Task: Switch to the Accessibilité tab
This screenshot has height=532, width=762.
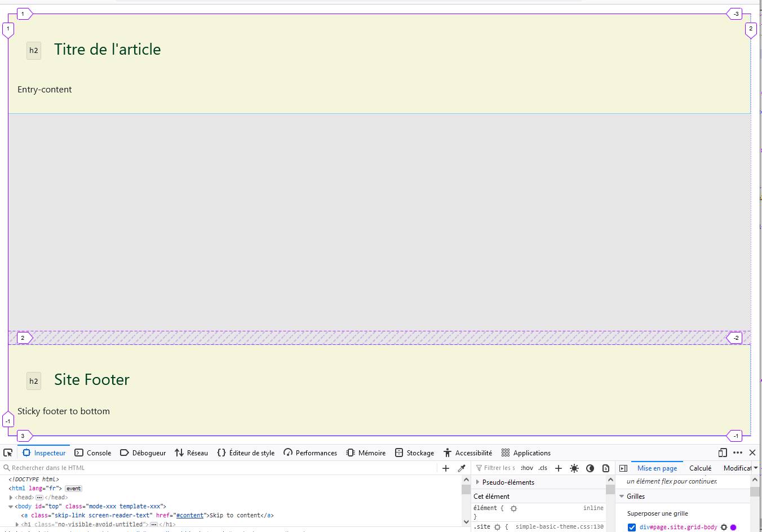Action: [x=468, y=453]
